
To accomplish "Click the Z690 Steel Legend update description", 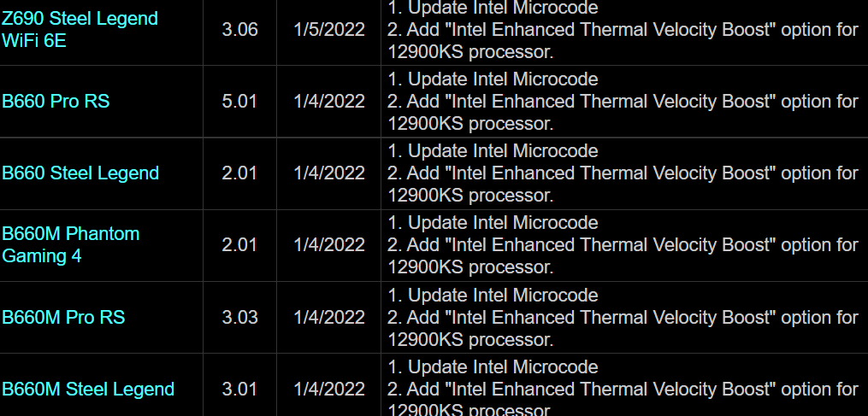I will coord(623,29).
